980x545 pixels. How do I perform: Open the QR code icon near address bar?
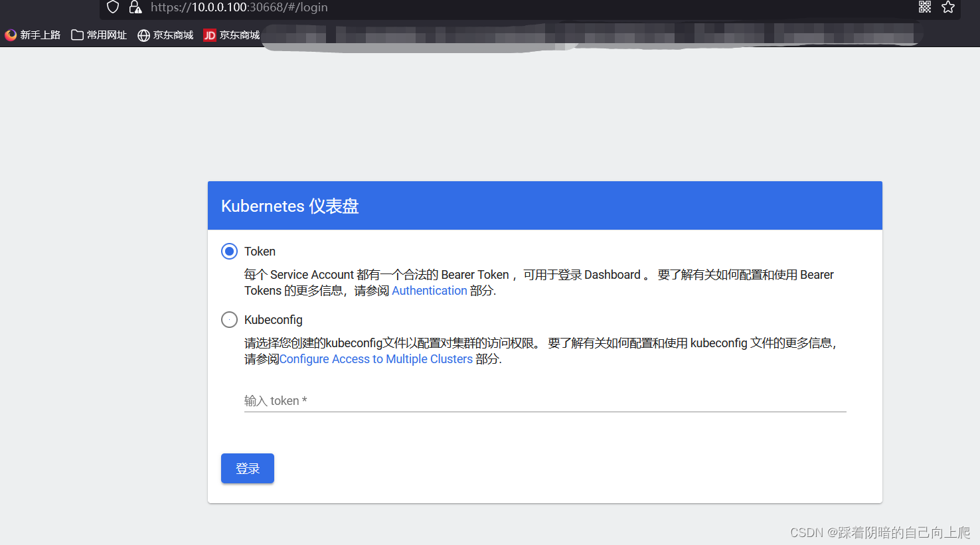click(x=924, y=7)
